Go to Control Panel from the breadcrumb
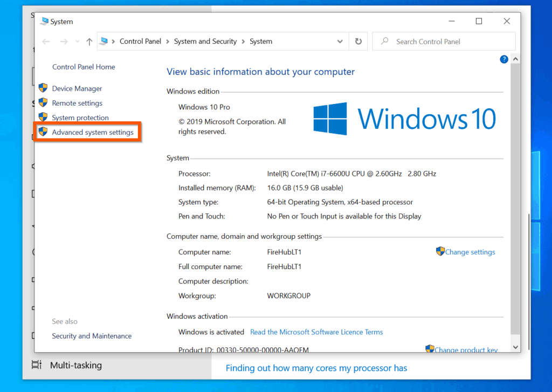The image size is (552, 392). [140, 41]
